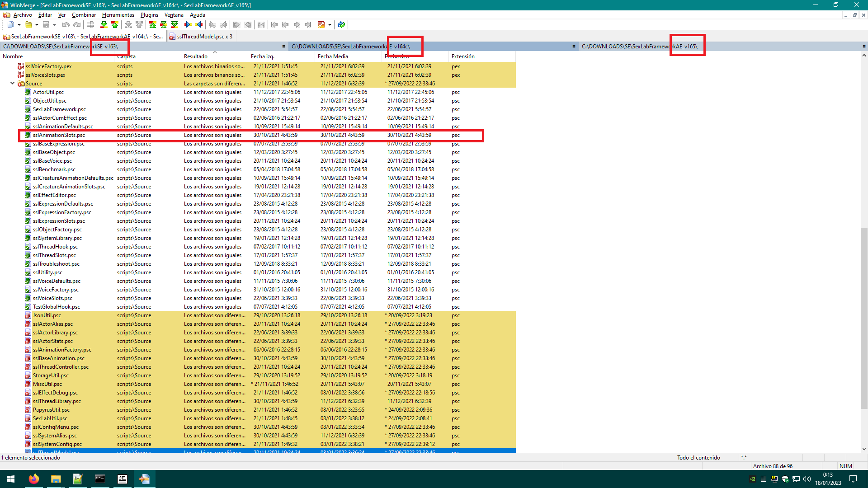The height and width of the screenshot is (488, 868).
Task: Click the scrollbar down arrow
Action: 864,449
